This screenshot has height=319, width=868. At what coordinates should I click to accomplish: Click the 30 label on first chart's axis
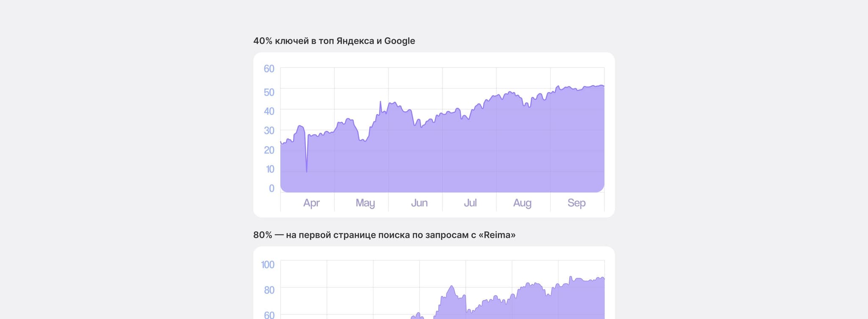269,130
